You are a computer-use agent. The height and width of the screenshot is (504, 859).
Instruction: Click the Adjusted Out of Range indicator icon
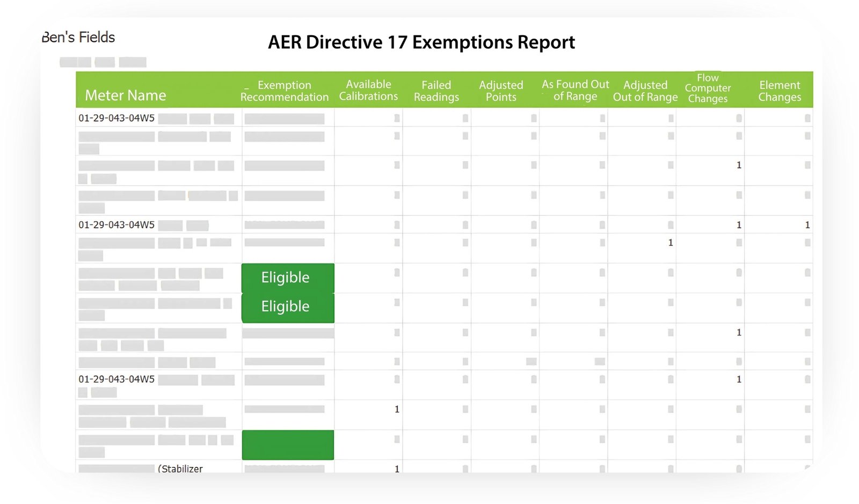(671, 118)
